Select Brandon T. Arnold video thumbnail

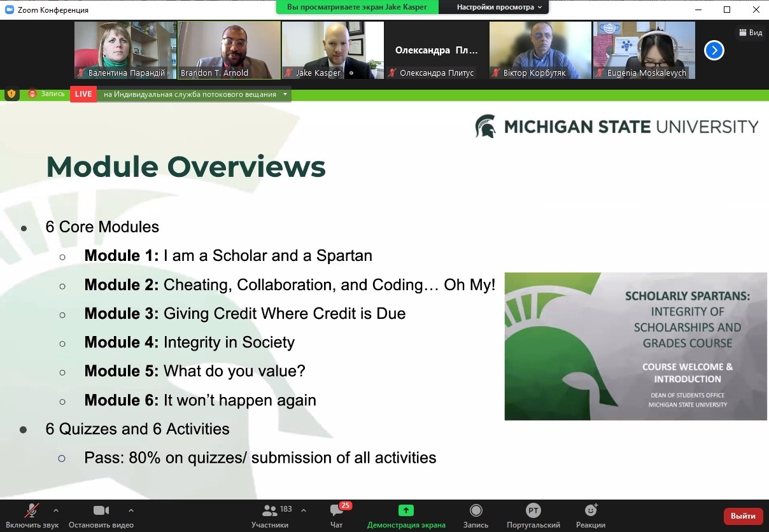click(229, 50)
